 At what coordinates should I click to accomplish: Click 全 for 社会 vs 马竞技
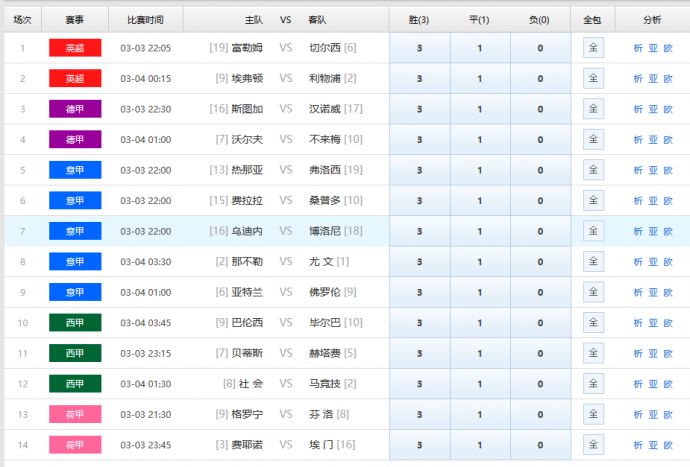point(593,383)
